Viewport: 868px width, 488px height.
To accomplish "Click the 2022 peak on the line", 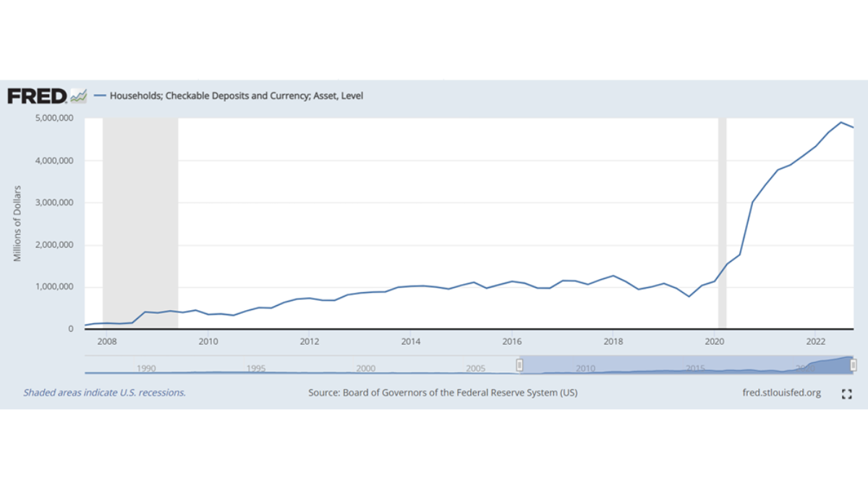I will [841, 122].
